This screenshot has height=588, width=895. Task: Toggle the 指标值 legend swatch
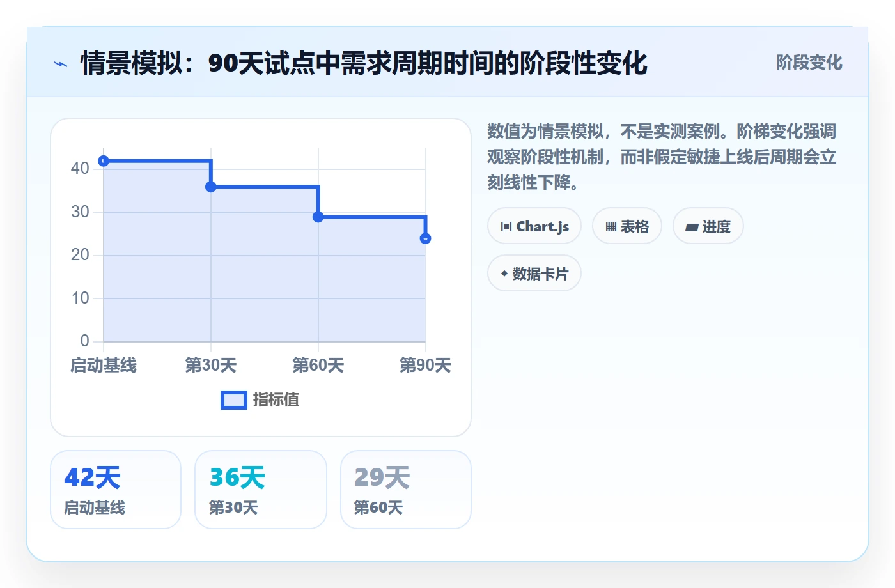[233, 400]
